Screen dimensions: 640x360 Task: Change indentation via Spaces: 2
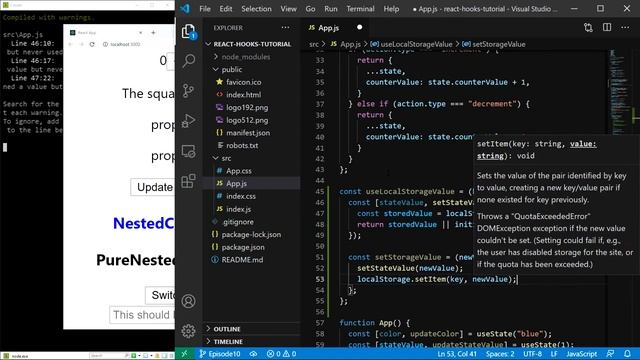(x=500, y=353)
